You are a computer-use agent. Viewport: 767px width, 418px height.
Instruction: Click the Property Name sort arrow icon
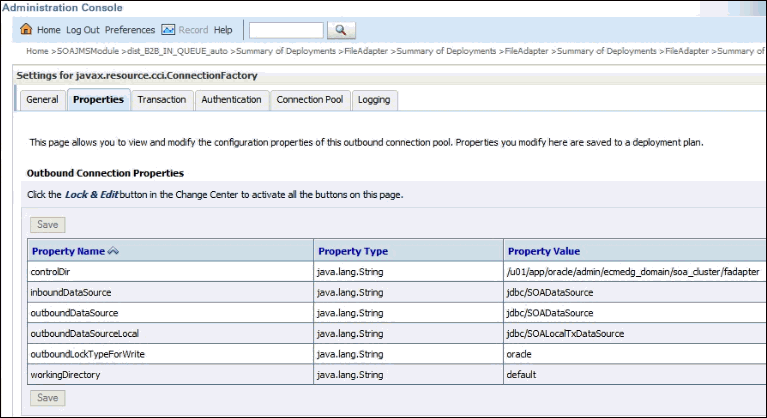coord(113,251)
